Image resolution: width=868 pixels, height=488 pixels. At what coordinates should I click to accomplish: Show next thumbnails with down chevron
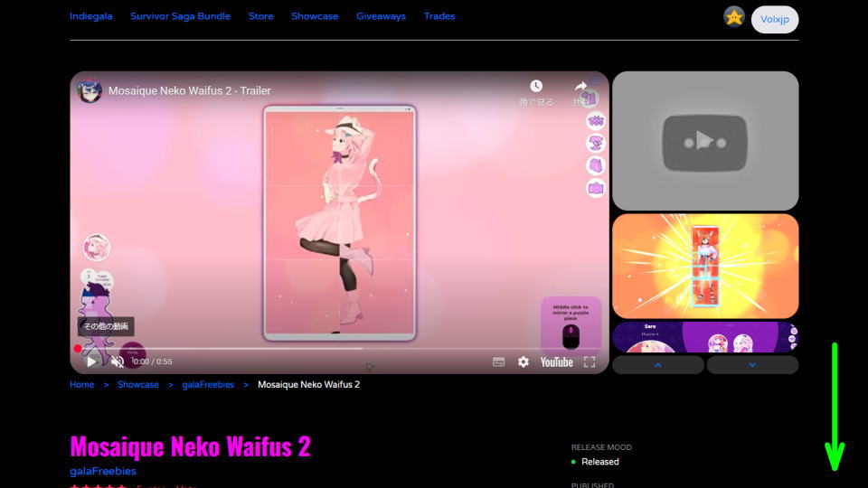(x=753, y=364)
